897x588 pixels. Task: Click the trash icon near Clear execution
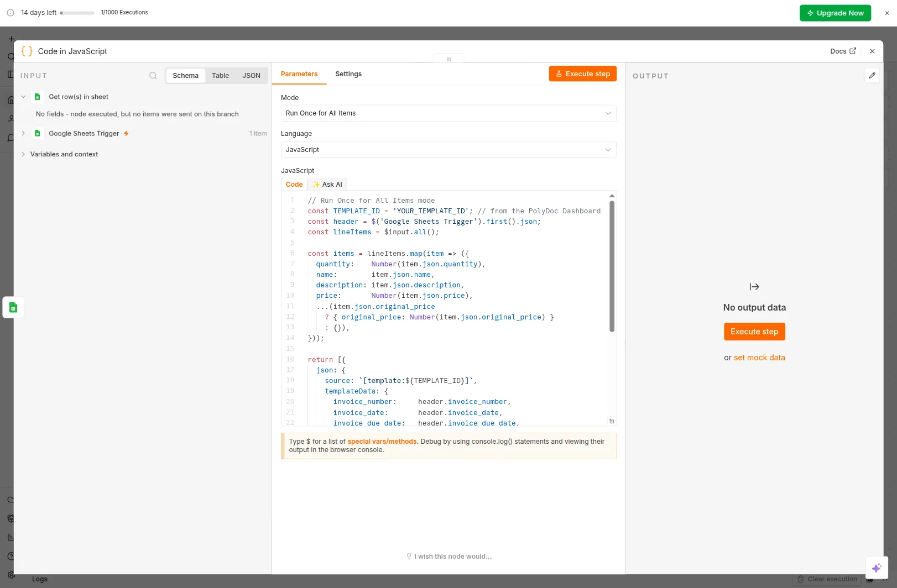(x=800, y=579)
